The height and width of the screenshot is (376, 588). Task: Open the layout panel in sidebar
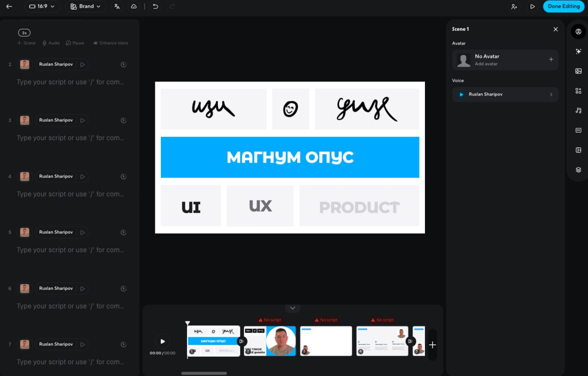[x=578, y=150]
